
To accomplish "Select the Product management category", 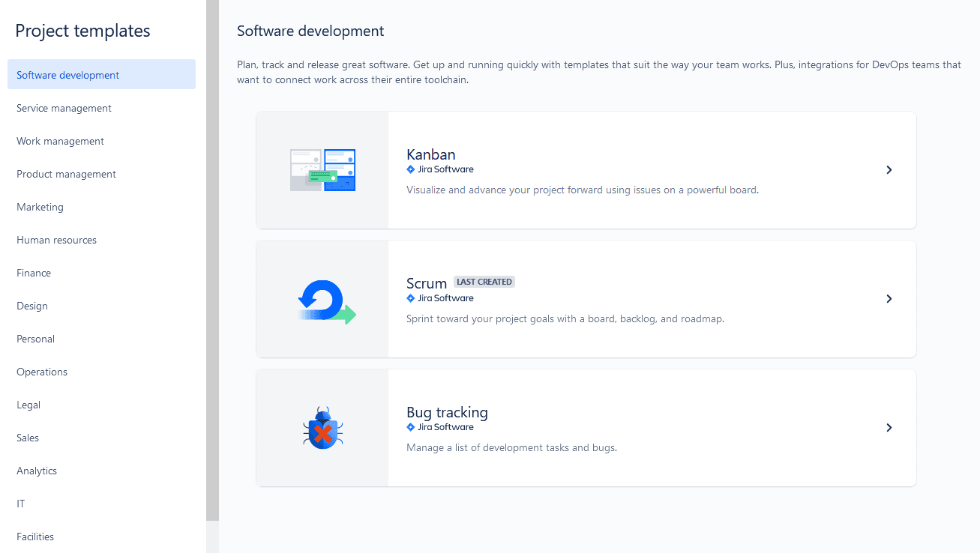I will tap(101, 174).
